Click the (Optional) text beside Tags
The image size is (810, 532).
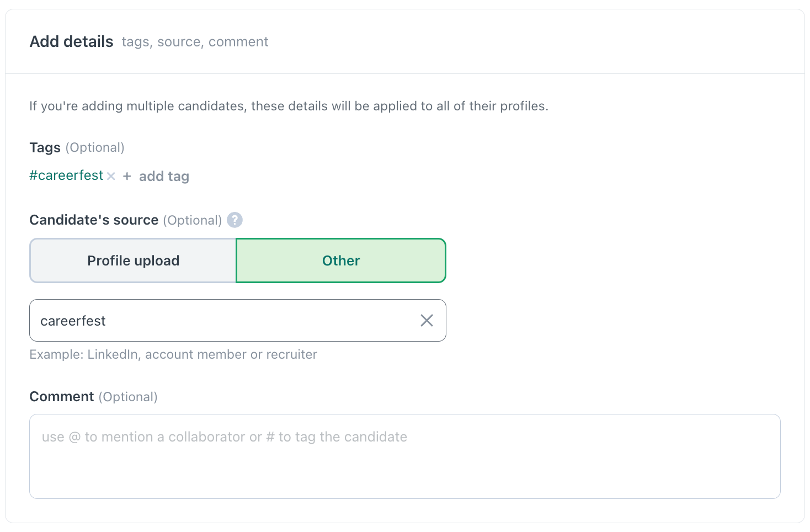click(95, 147)
